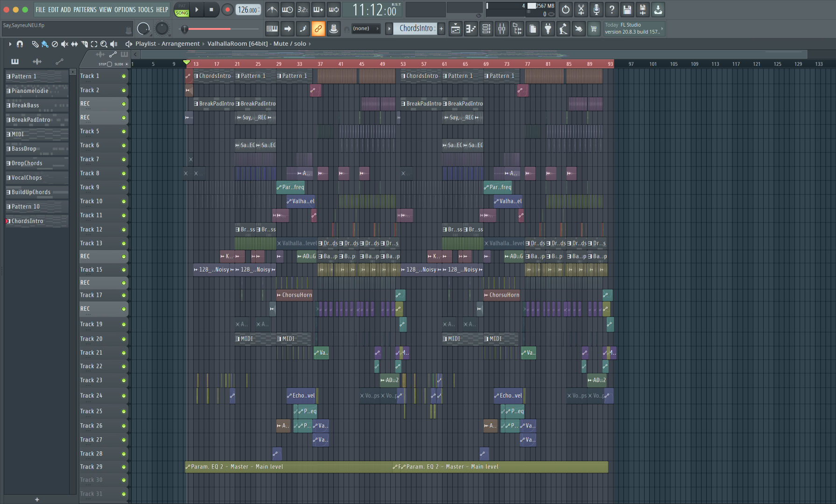Viewport: 836px width, 504px height.
Task: Mute Track 25 using its green light
Action: [x=124, y=412]
